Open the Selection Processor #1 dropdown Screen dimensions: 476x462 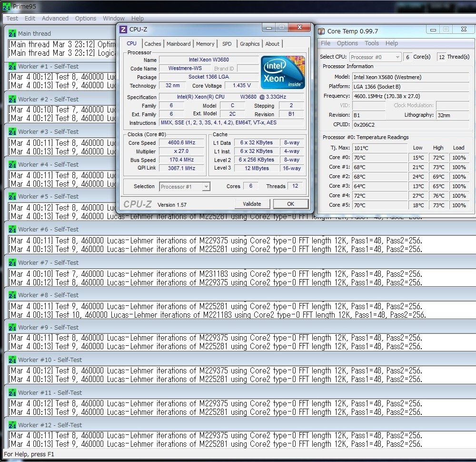coord(185,187)
